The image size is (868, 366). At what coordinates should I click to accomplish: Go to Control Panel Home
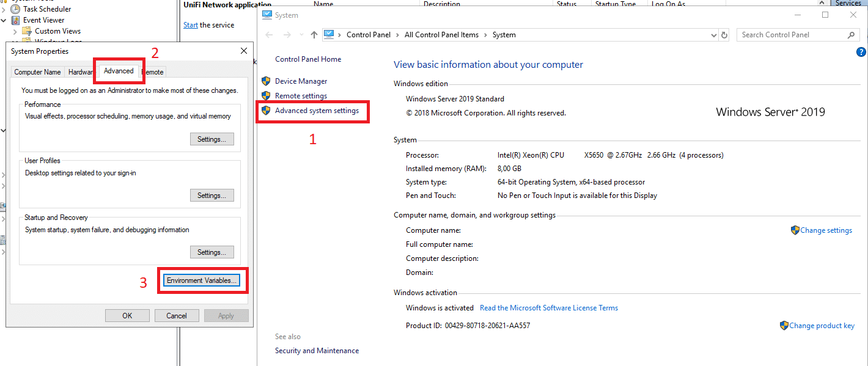coord(308,59)
